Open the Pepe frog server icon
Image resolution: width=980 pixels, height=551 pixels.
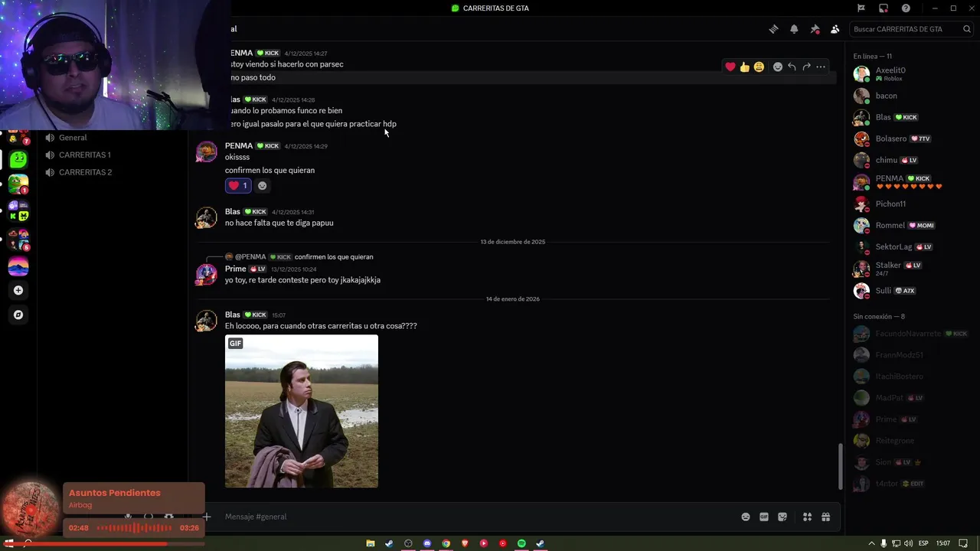18,184
